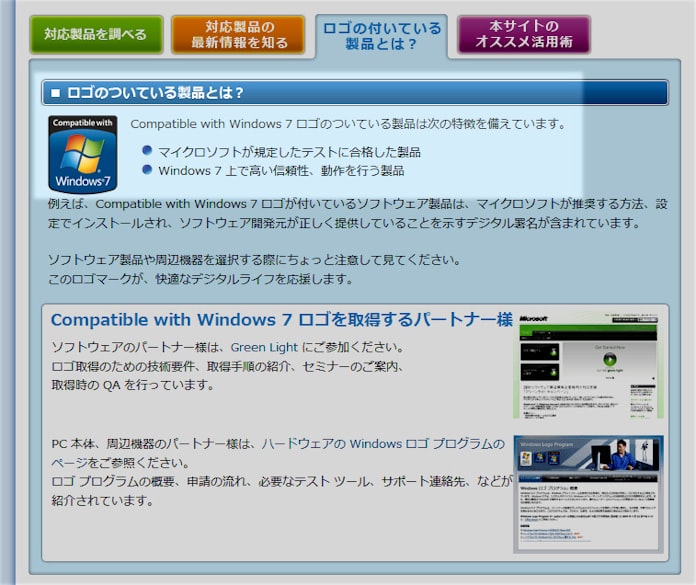696x585 pixels.
Task: Click Microsoft logo in Green Light thumbnail
Action: 535,317
